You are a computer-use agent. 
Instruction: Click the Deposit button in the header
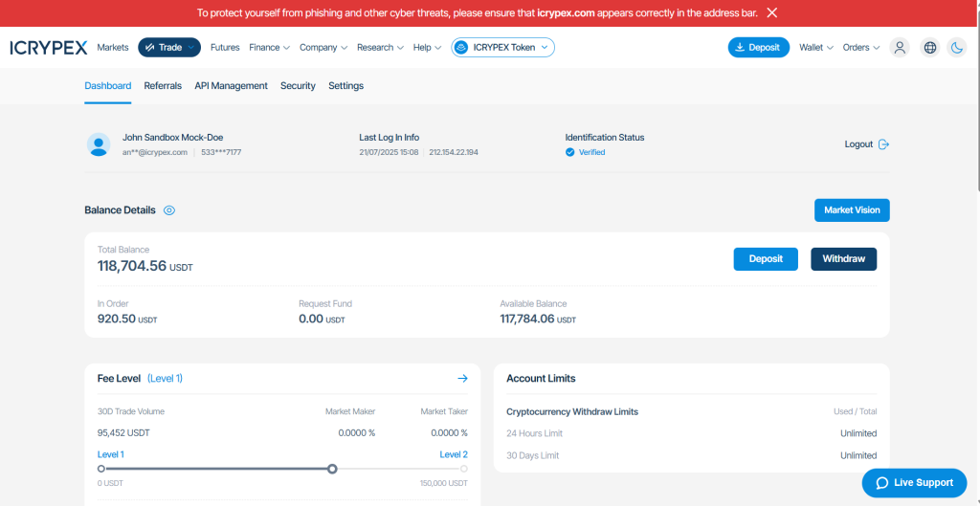pyautogui.click(x=759, y=48)
